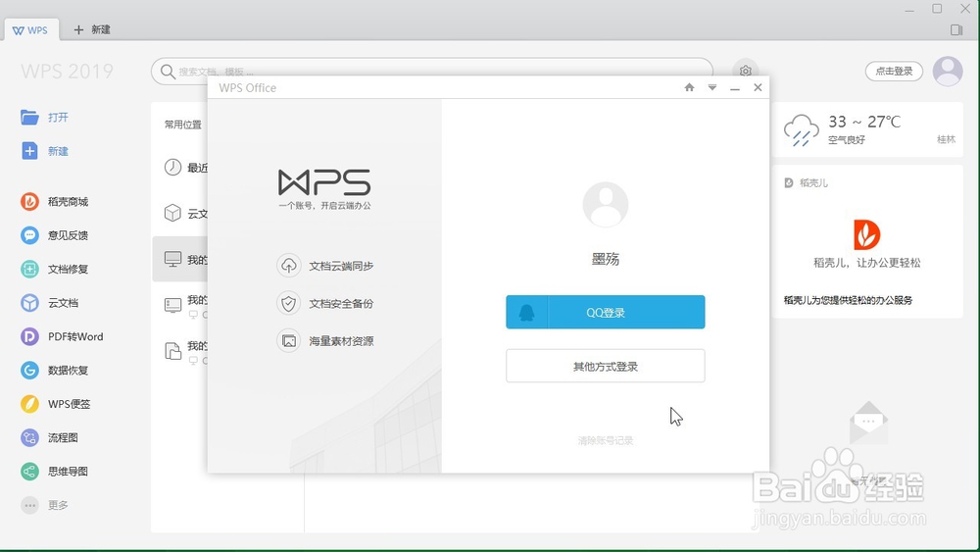Image resolution: width=980 pixels, height=552 pixels.
Task: Open 云文档 in left sidebar
Action: [x=49, y=303]
